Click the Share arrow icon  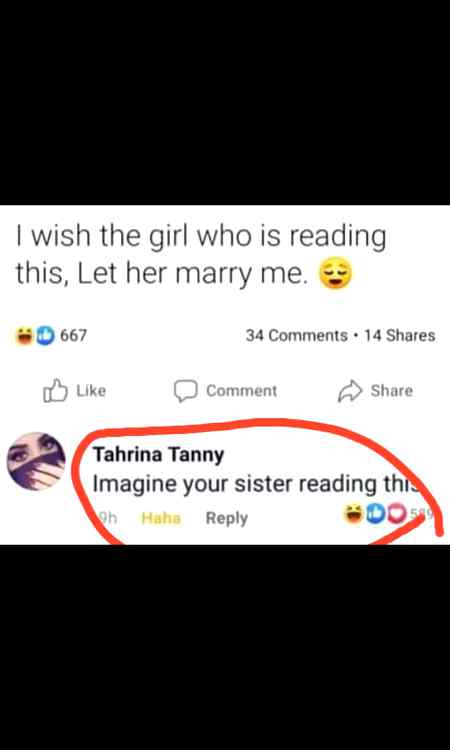[x=350, y=391]
